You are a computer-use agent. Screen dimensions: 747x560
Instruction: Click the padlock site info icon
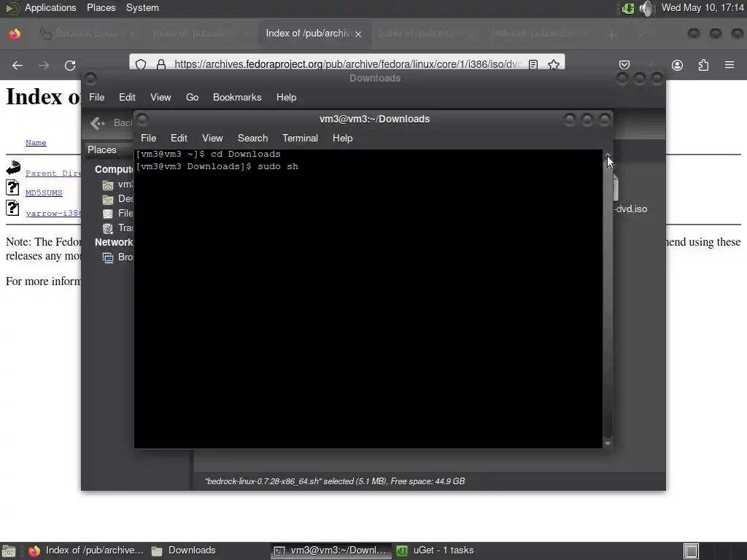click(161, 64)
